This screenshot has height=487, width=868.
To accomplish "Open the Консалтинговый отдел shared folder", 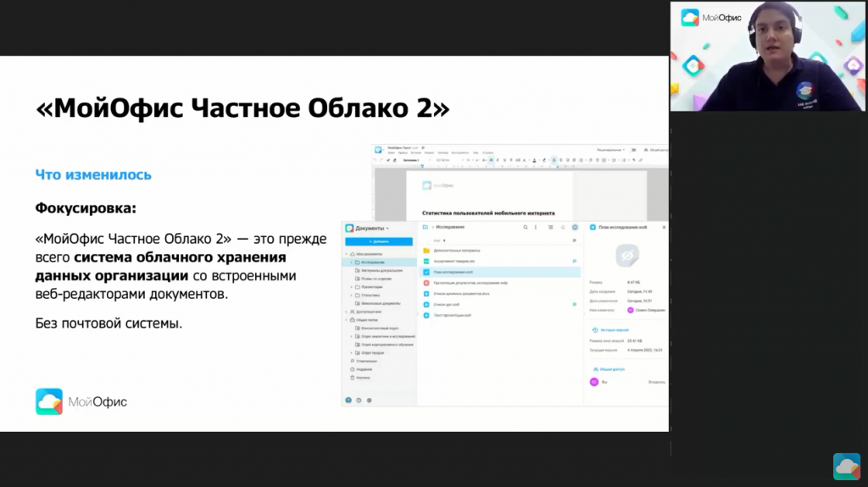I will tap(380, 328).
